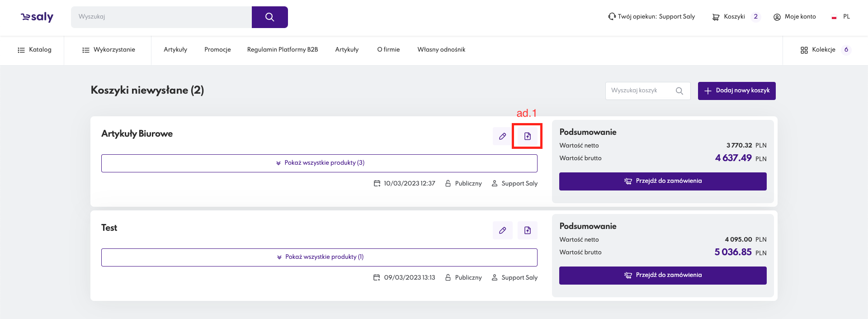Go to order for Artykuły Biurowe basket

(x=663, y=181)
